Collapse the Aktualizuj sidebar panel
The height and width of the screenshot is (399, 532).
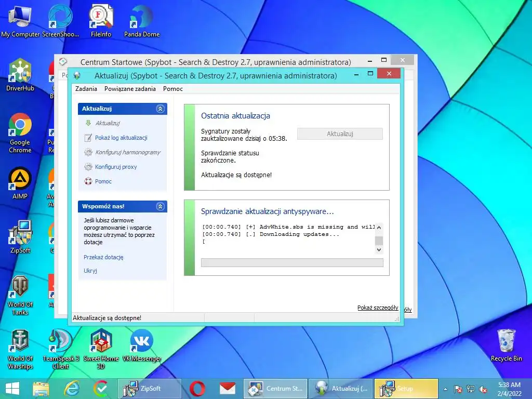coord(160,109)
